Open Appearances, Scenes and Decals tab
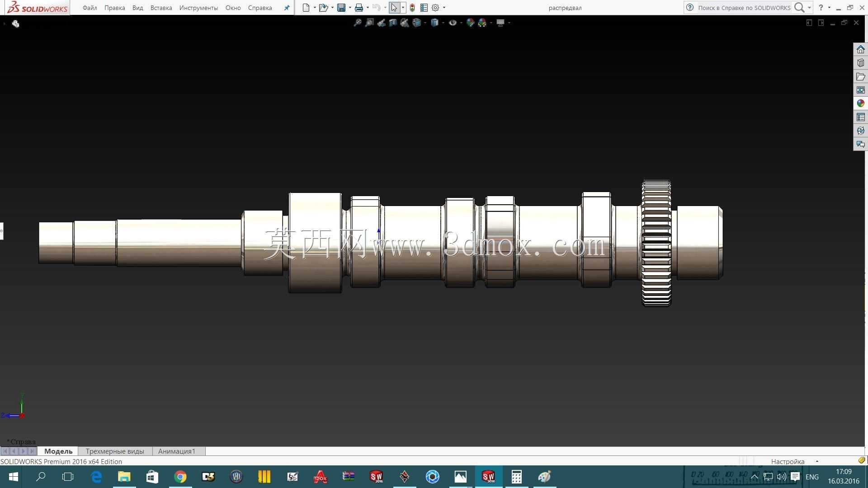Viewport: 868px width, 488px height. click(x=860, y=103)
